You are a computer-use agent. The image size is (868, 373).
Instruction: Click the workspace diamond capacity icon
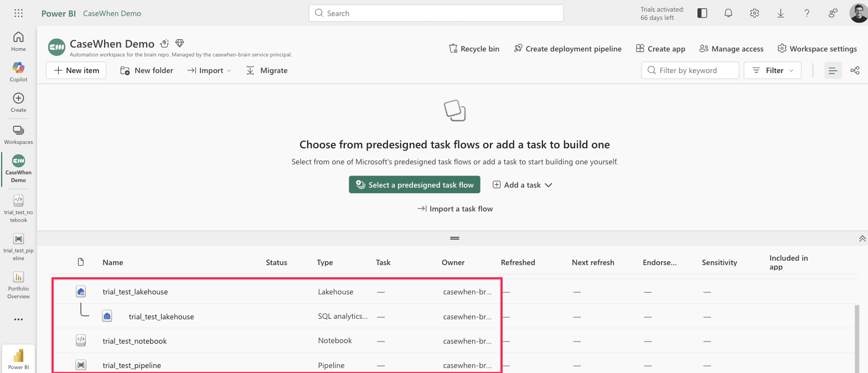click(179, 43)
